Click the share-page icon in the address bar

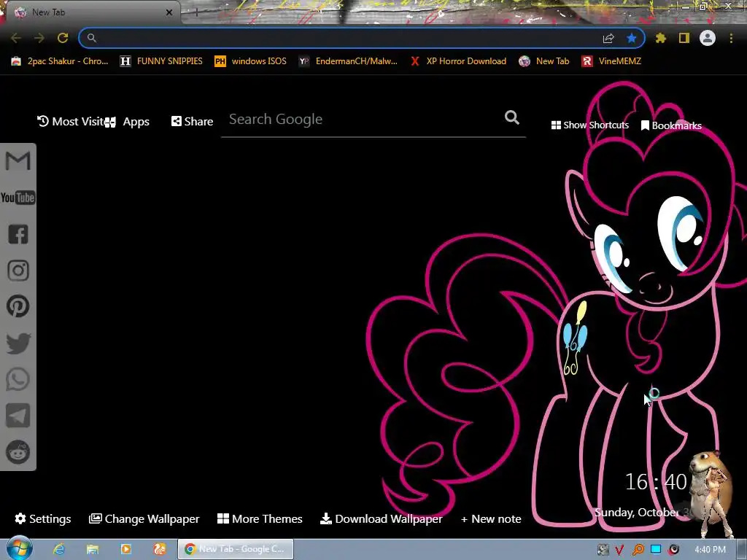click(608, 38)
